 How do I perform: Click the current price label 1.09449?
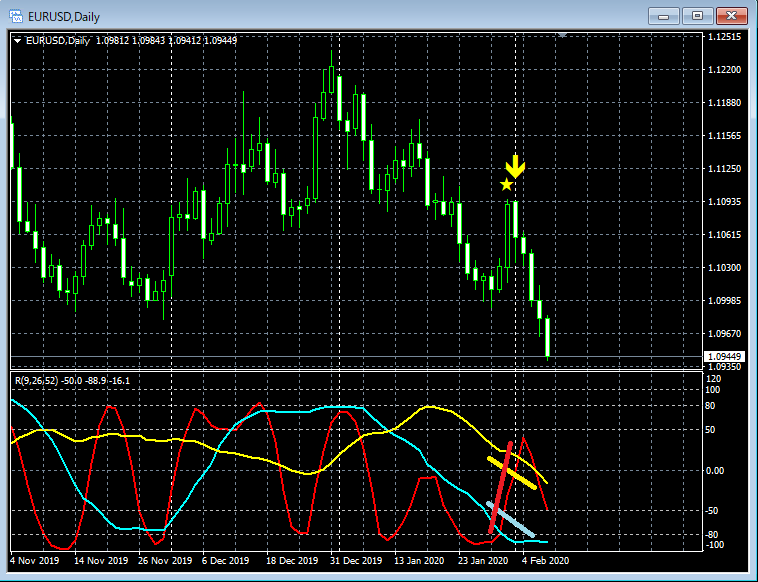coord(724,357)
